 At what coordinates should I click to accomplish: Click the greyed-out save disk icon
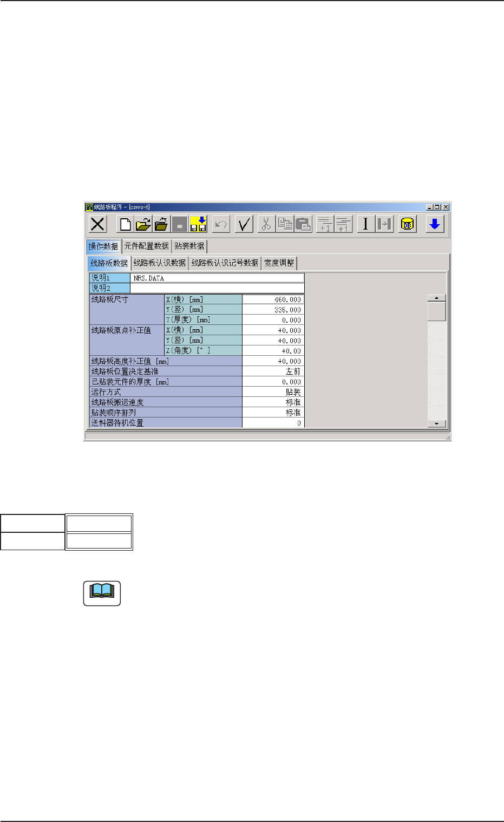click(179, 224)
